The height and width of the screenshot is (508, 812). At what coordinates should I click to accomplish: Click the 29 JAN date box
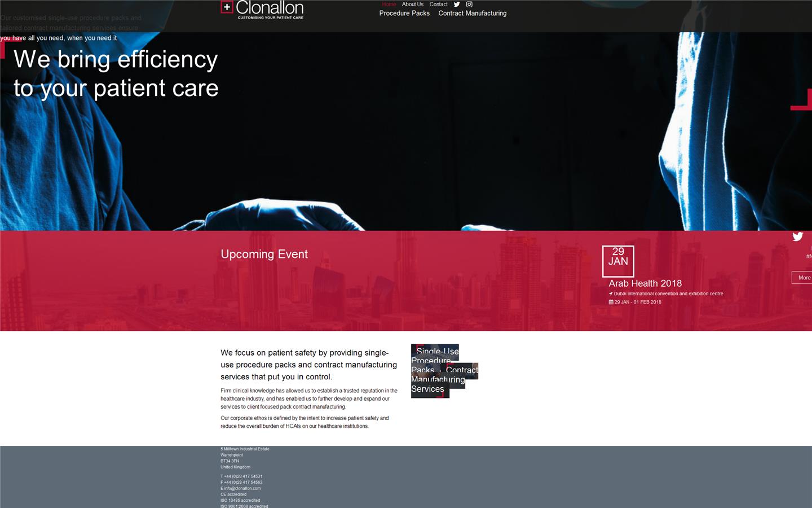click(618, 261)
